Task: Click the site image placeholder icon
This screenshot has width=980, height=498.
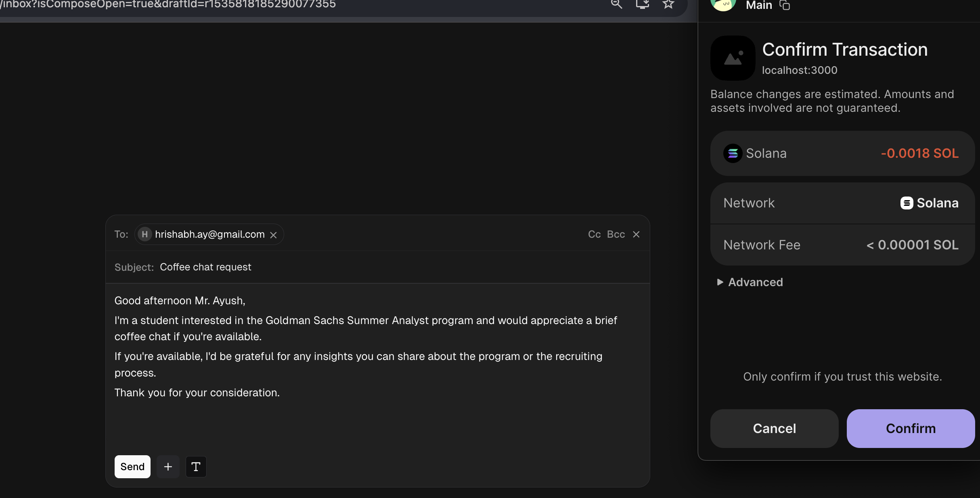Action: click(x=733, y=58)
